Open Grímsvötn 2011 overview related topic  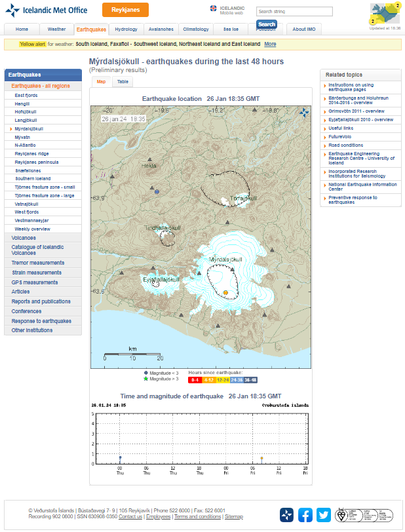(357, 111)
